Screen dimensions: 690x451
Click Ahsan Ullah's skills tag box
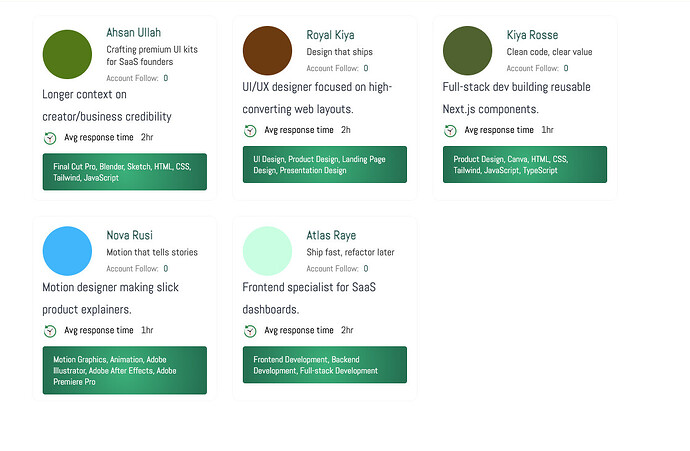tap(125, 172)
